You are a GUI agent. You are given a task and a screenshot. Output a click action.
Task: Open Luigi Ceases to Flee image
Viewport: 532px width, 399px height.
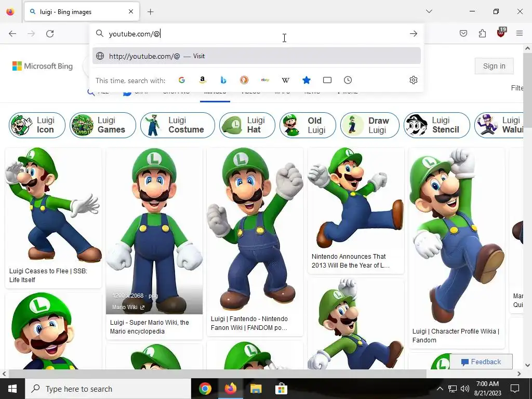(x=54, y=205)
